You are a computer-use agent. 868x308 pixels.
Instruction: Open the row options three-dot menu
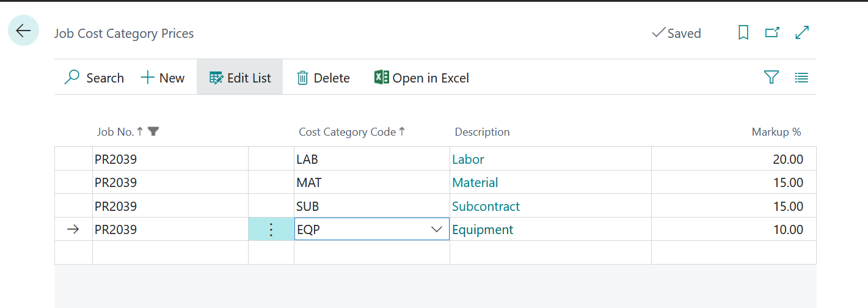pyautogui.click(x=271, y=230)
